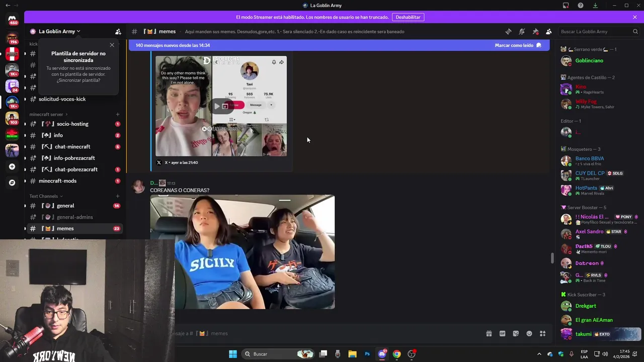Open Discover servers compass icon
This screenshot has width=644, height=362.
(12, 183)
